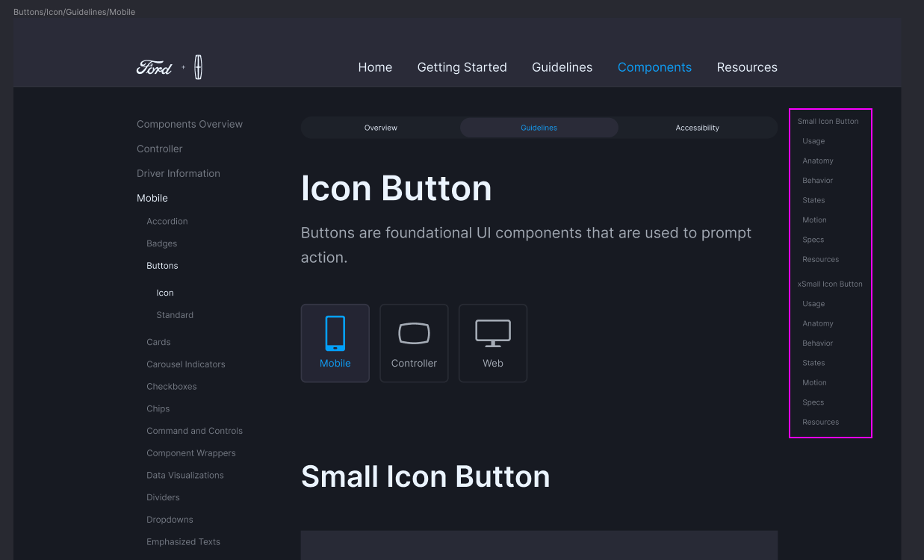Jump to Anatomy under xSmall Icon Button

(x=818, y=323)
